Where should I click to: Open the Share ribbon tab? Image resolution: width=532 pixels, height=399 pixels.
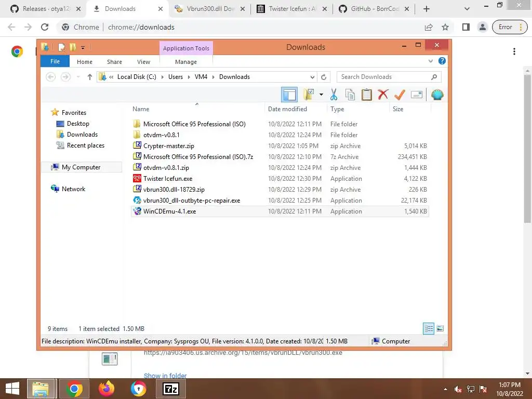pos(114,62)
